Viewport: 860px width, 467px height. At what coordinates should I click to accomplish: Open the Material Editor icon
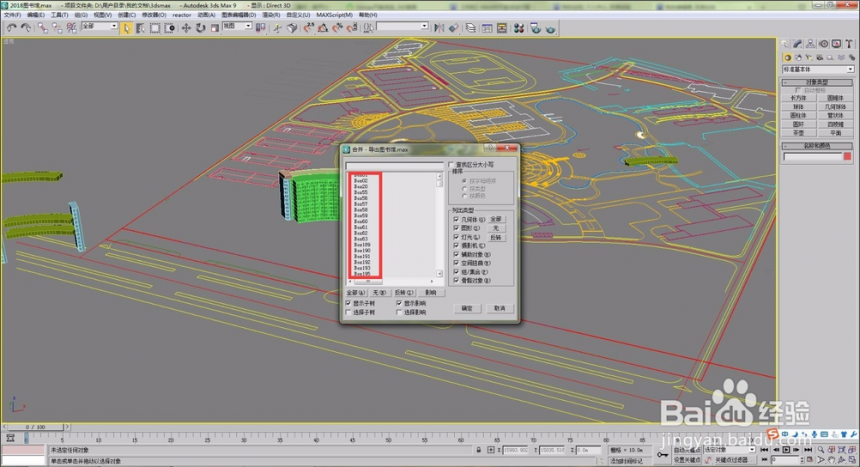point(518,28)
